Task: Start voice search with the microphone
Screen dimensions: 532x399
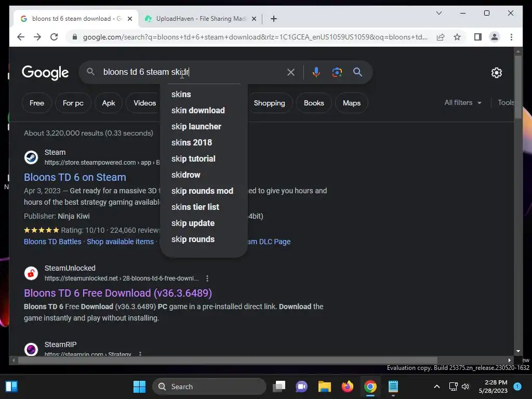Action: (316, 72)
